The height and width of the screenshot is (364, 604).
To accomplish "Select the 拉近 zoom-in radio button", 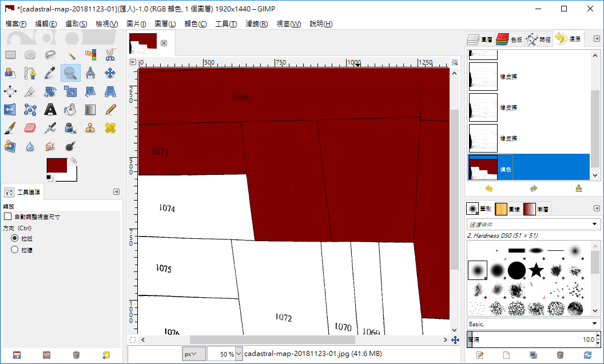I will pyautogui.click(x=15, y=238).
